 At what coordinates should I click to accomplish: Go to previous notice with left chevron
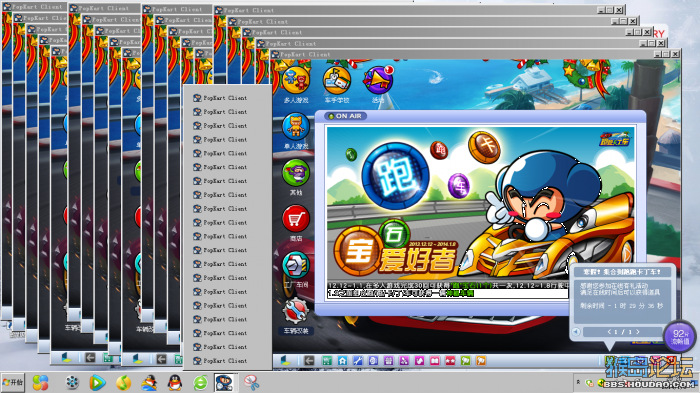[x=609, y=332]
